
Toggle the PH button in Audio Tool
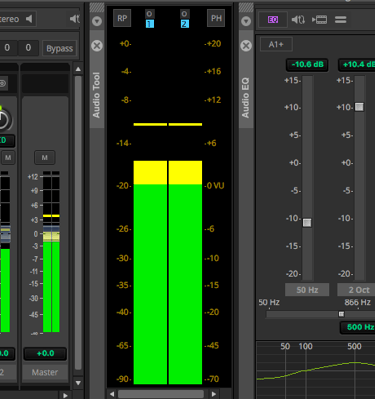216,18
